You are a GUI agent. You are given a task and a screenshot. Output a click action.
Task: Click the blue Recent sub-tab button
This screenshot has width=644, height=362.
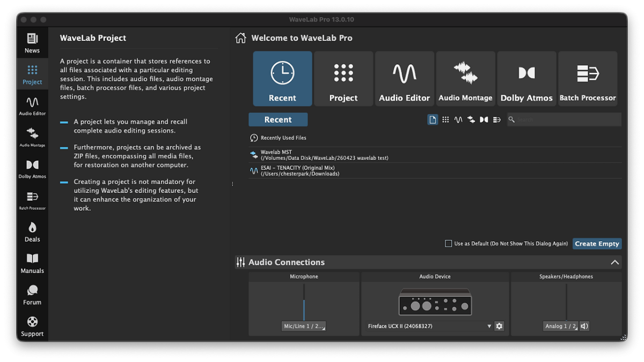pyautogui.click(x=278, y=120)
